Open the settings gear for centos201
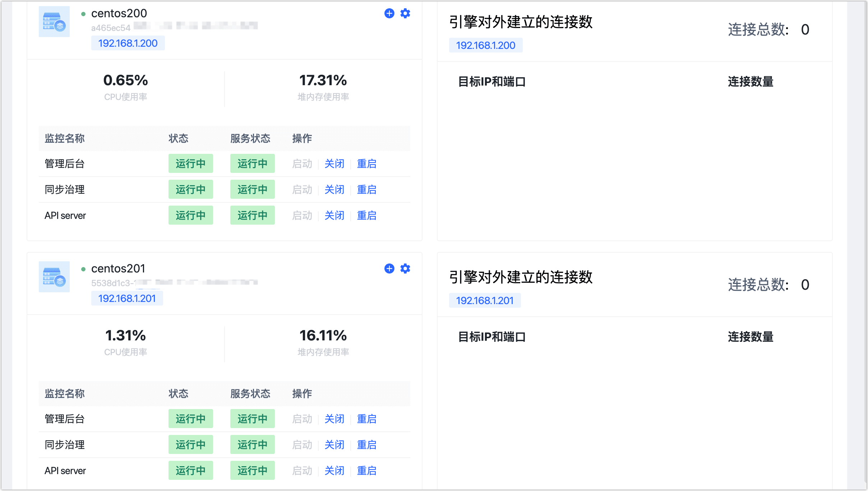 tap(405, 269)
